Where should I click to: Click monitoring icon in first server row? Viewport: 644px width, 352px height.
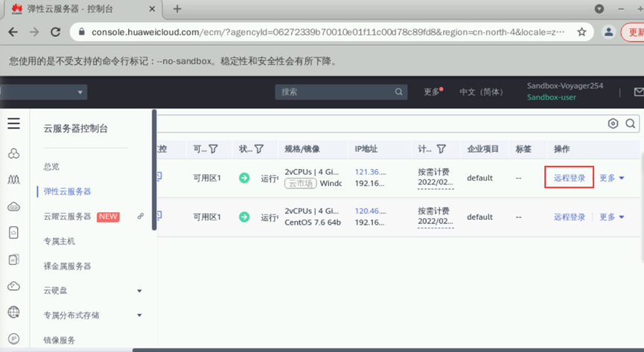[x=159, y=176]
